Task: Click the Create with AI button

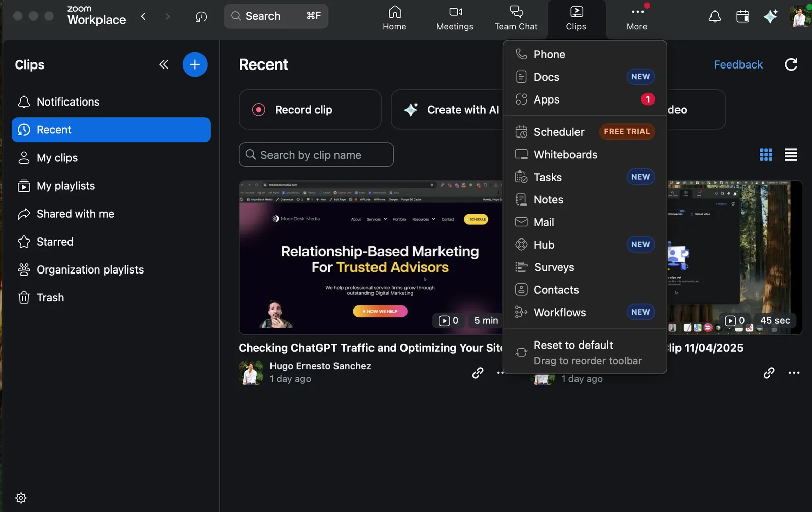Action: 448,110
